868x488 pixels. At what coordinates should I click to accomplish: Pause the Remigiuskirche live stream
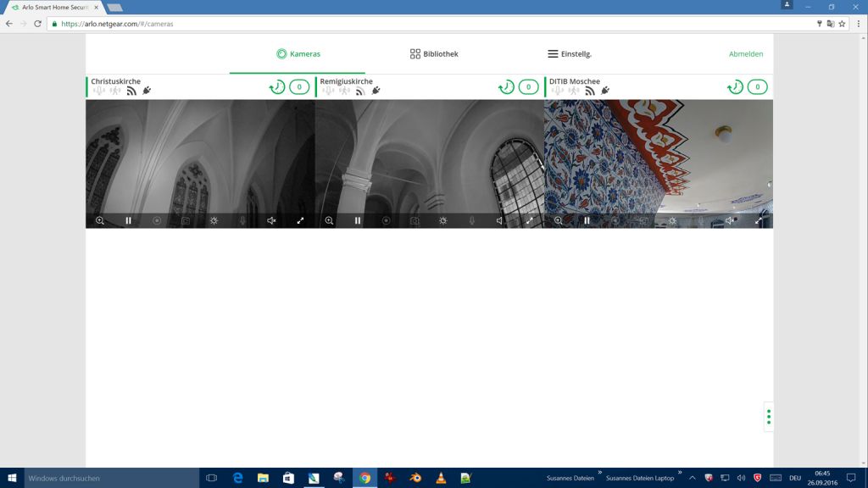(x=358, y=220)
